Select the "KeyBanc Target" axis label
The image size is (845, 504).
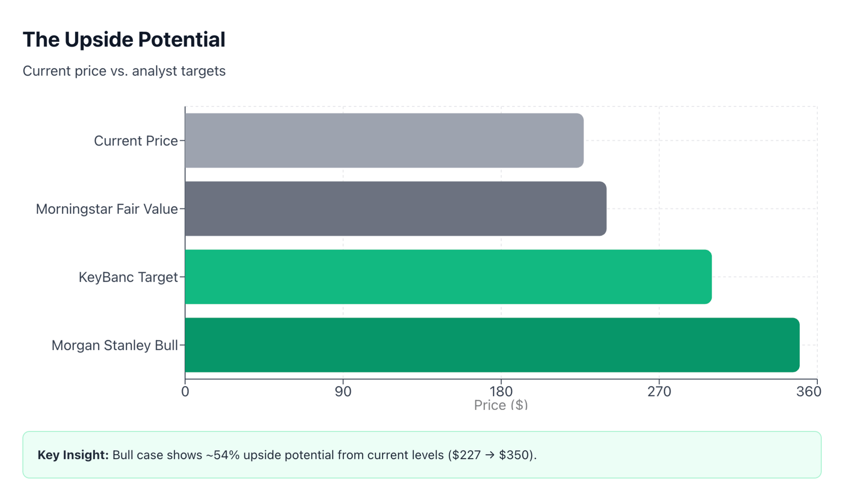(x=128, y=277)
